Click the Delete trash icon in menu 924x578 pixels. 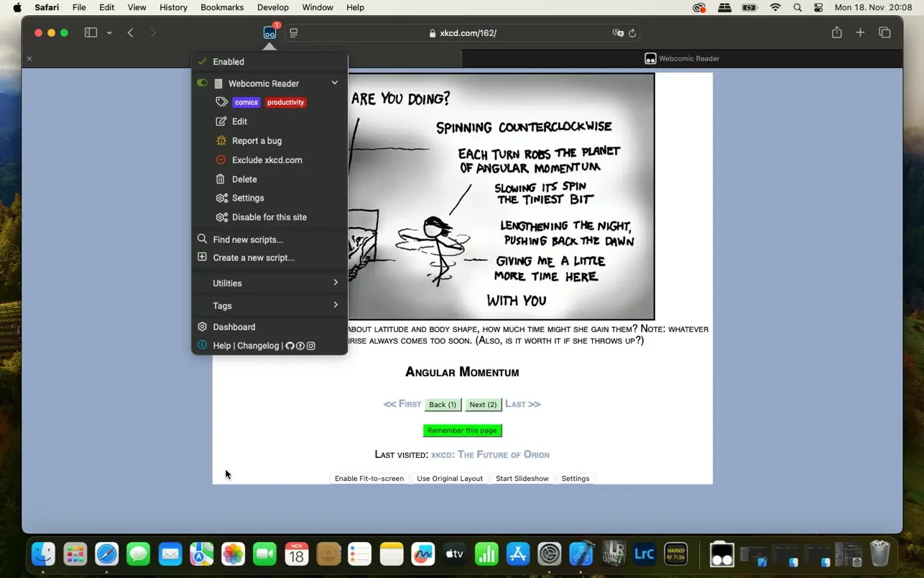(221, 179)
